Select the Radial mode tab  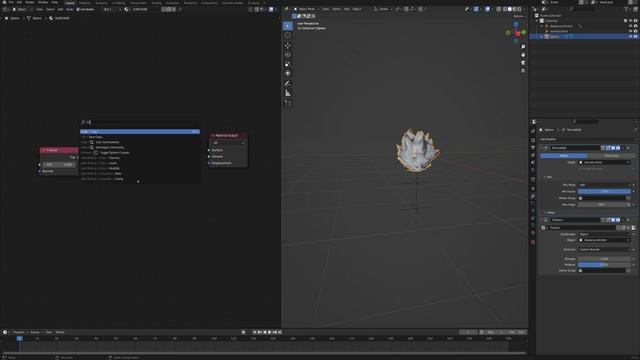coord(564,156)
